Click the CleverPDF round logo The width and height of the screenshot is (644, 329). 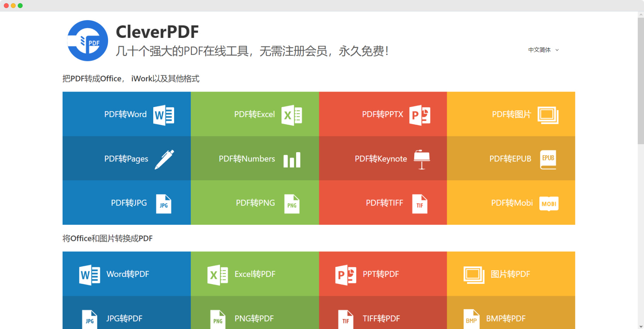[88, 41]
